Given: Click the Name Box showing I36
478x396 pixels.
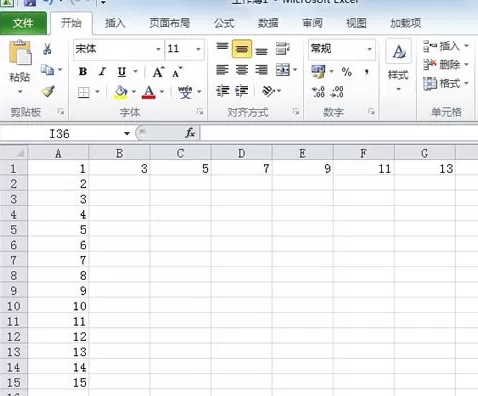Looking at the screenshot, I should click(x=60, y=134).
